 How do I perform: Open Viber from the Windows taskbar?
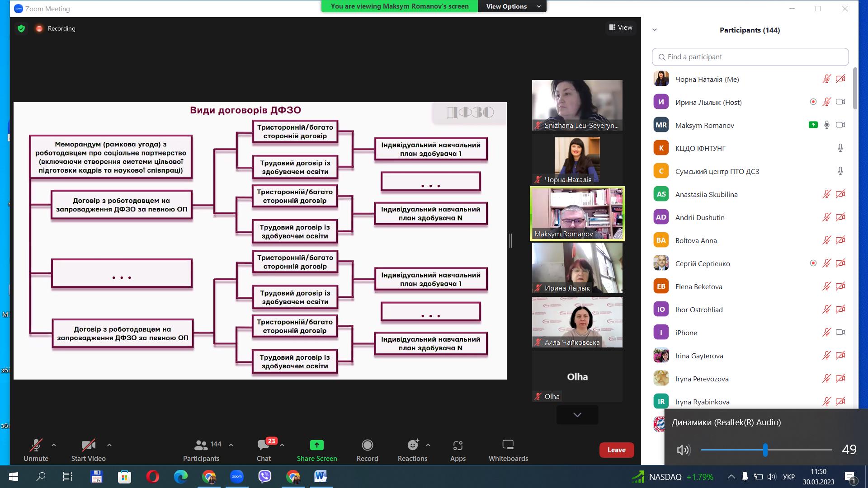pos(264,476)
